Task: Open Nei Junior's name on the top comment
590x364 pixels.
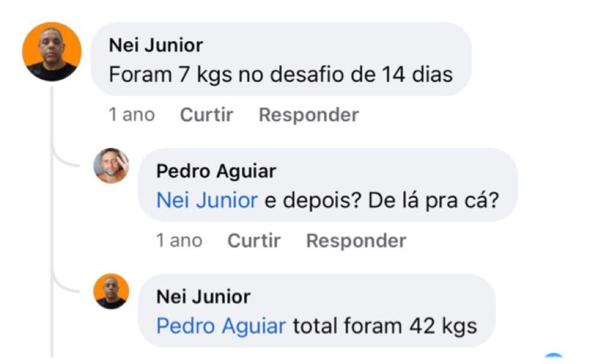Action: point(155,45)
